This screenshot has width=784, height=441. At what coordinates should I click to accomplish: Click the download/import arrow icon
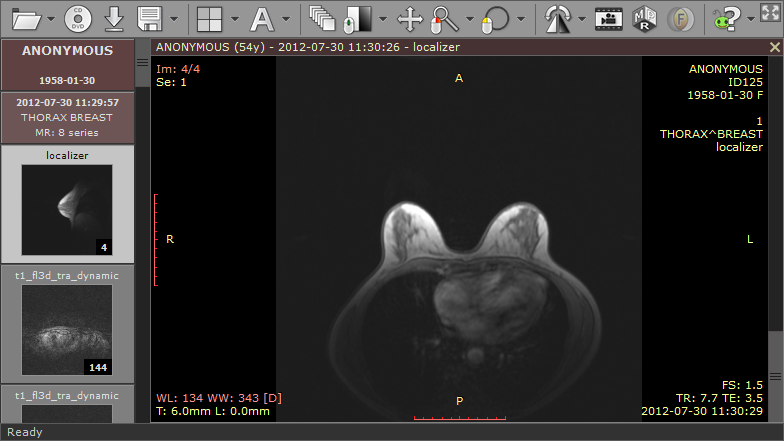click(114, 19)
